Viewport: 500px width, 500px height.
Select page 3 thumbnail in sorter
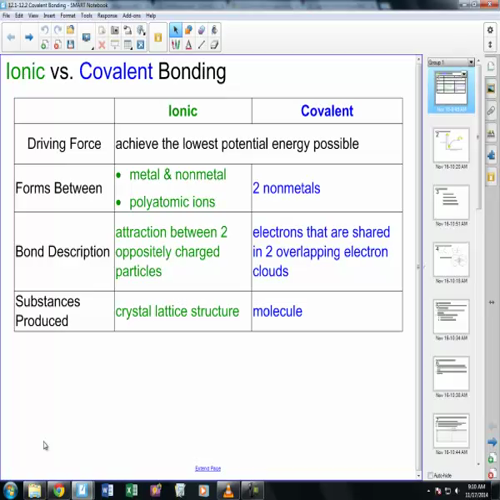click(x=451, y=202)
